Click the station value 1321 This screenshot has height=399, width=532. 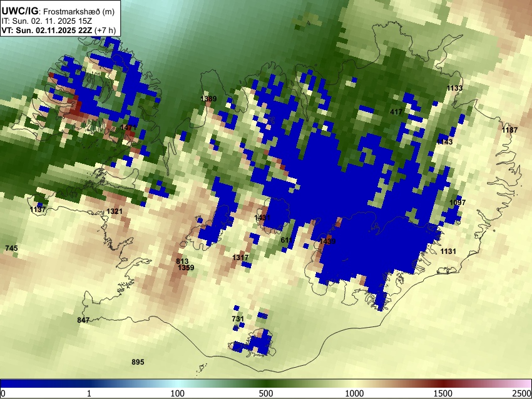tap(115, 211)
